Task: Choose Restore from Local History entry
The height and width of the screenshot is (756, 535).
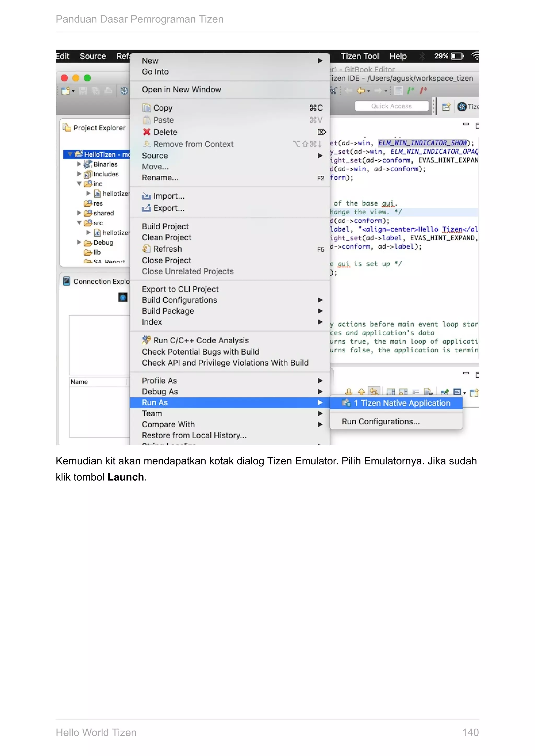Action: point(230,435)
